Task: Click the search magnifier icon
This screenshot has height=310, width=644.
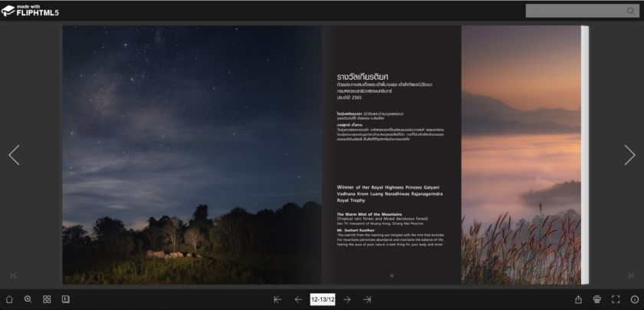Action: coord(631,11)
